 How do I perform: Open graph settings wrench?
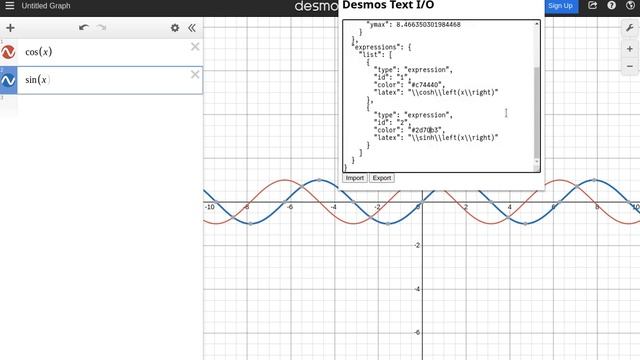point(630,28)
